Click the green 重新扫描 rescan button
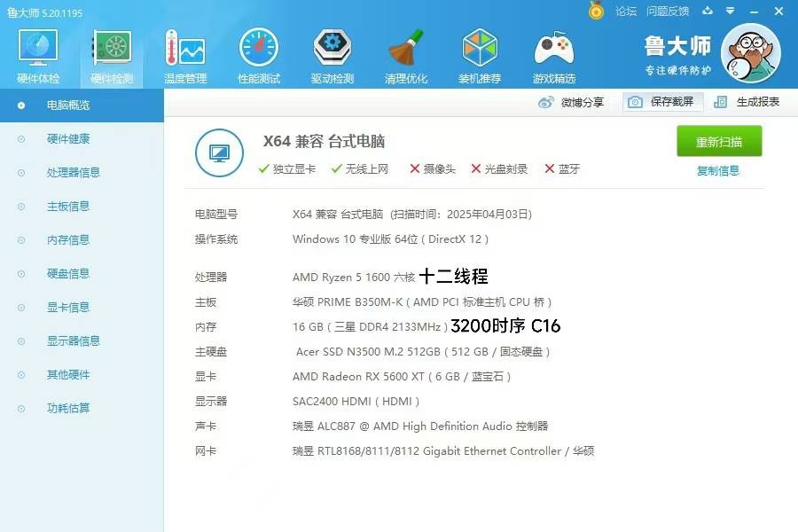 click(x=719, y=141)
